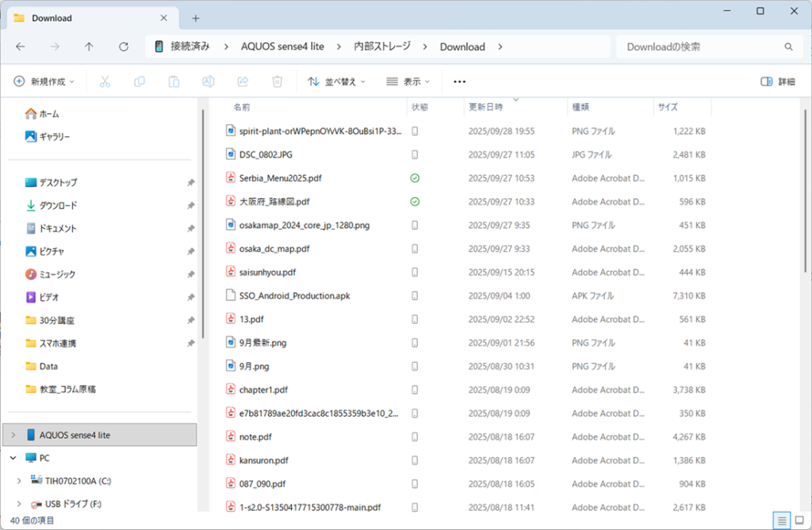Click the Refresh icon in navigation bar

pos(124,47)
